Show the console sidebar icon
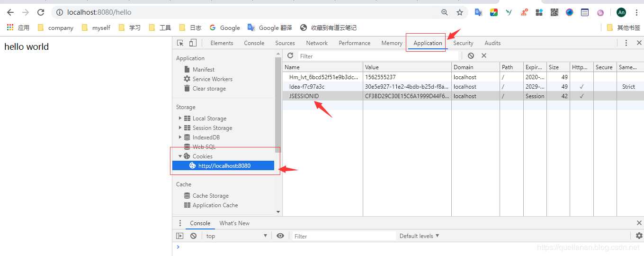The image size is (644, 256). click(179, 236)
